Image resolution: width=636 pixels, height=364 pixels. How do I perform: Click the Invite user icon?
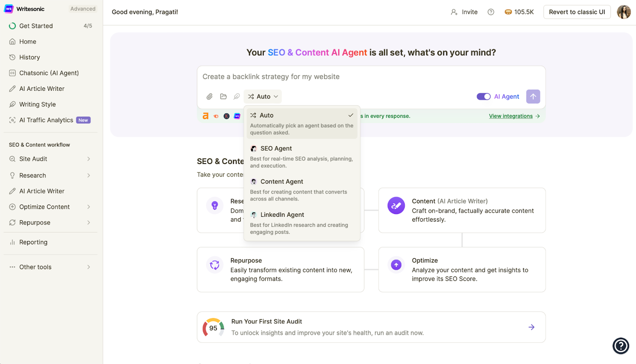(454, 12)
